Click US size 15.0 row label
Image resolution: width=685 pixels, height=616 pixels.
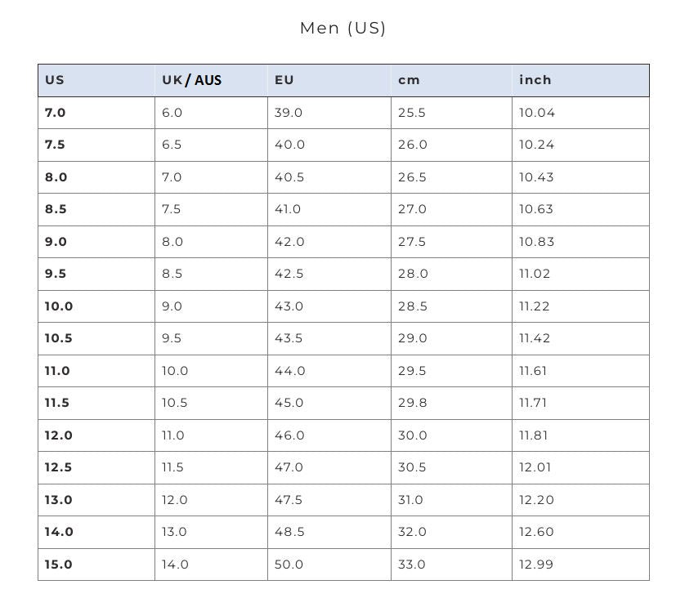point(58,565)
